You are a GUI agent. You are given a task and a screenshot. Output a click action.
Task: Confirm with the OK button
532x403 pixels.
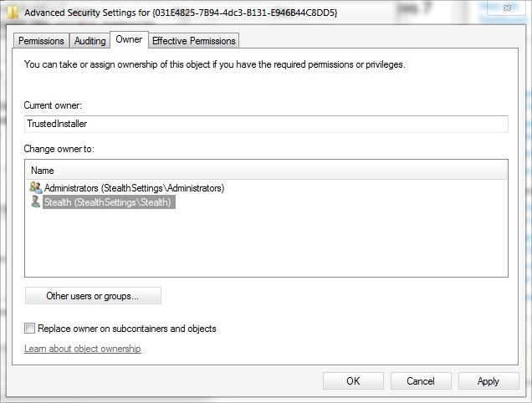[x=353, y=381]
